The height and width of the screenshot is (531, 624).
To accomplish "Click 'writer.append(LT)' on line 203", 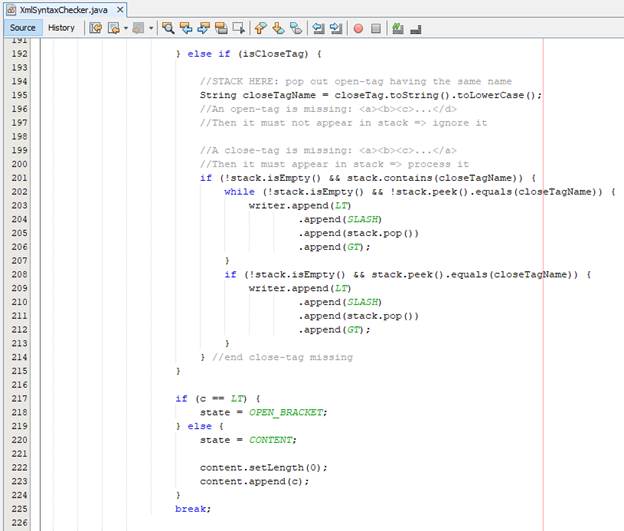I will point(300,206).
